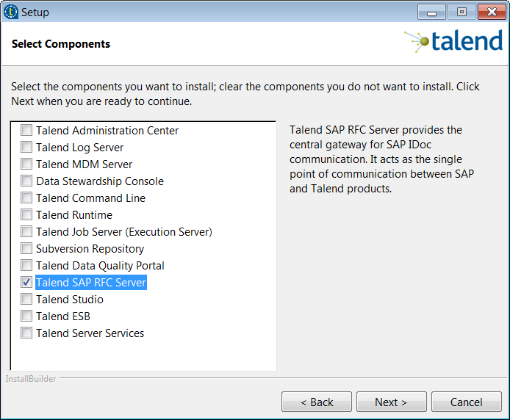
Task: Tick the Talend Studio checkbox
Action: [26, 300]
